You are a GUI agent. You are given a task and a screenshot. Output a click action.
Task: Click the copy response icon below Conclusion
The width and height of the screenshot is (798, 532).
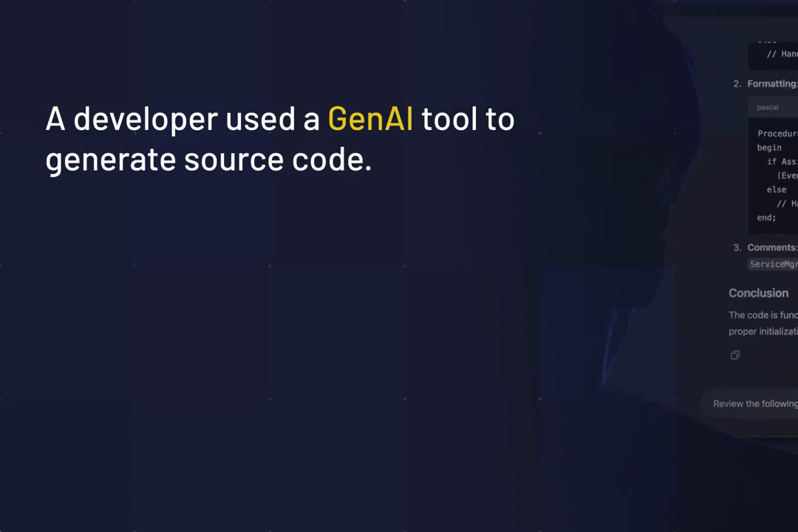pos(735,355)
